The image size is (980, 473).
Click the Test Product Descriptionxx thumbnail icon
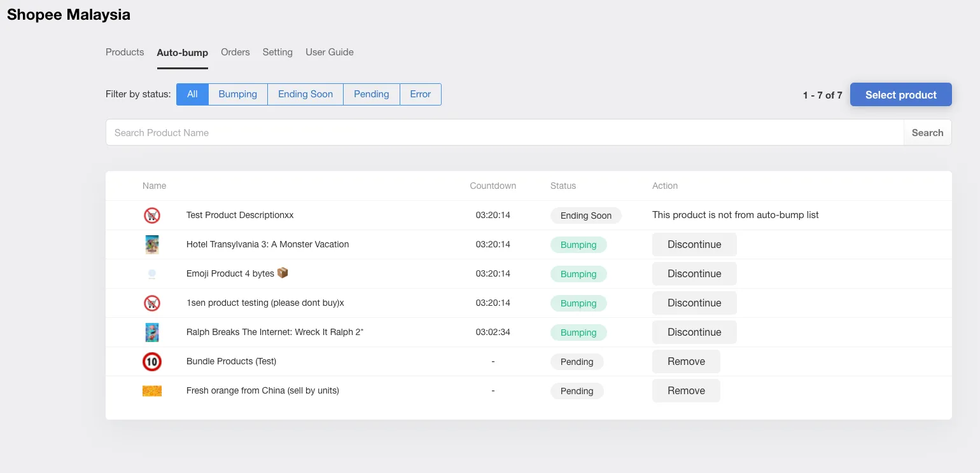pos(152,215)
